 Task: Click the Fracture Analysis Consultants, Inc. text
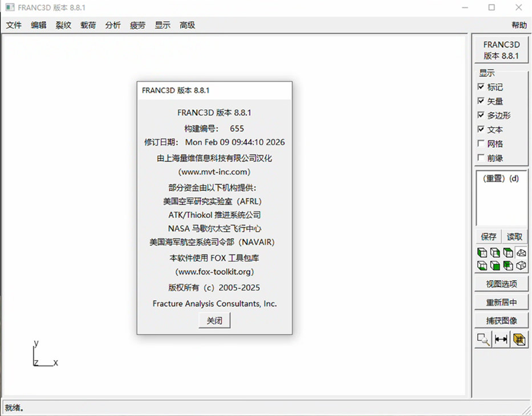(214, 304)
